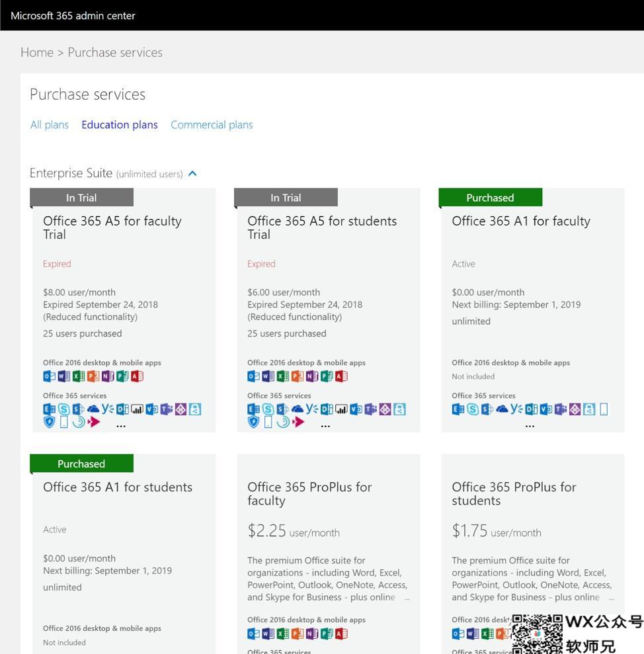Open the Office 365 A1 for faculty title
This screenshot has width=644, height=654.
pos(521,221)
